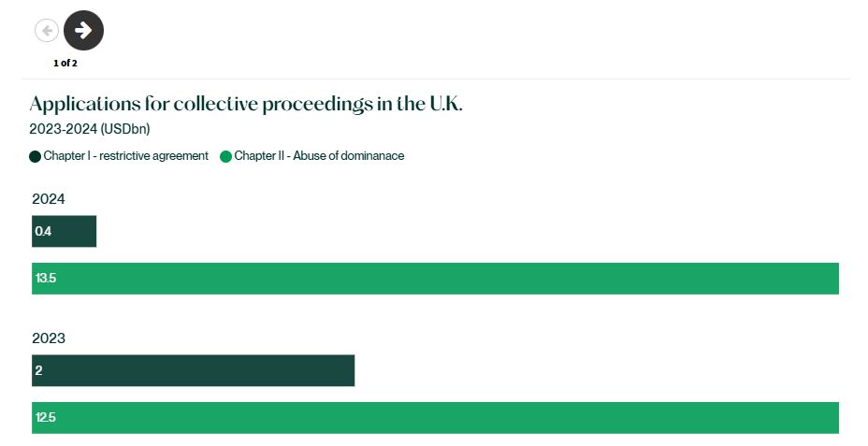868x446 pixels.
Task: Toggle the Chapter II Abuse of dominance label
Action: (x=319, y=156)
